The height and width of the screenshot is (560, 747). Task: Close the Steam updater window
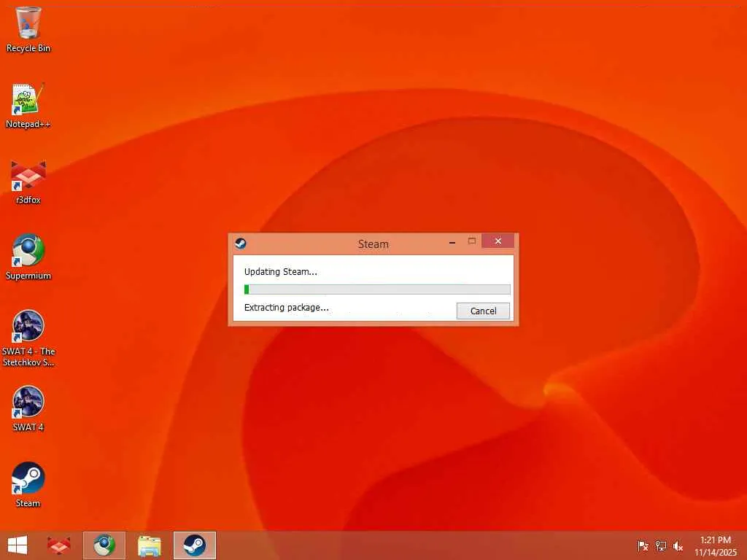click(498, 241)
